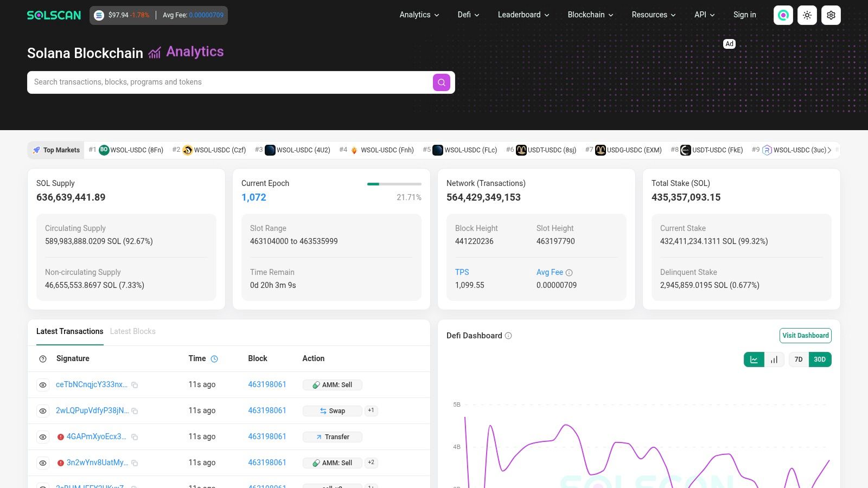Expand the API menu
The image size is (868, 488).
(x=705, y=15)
